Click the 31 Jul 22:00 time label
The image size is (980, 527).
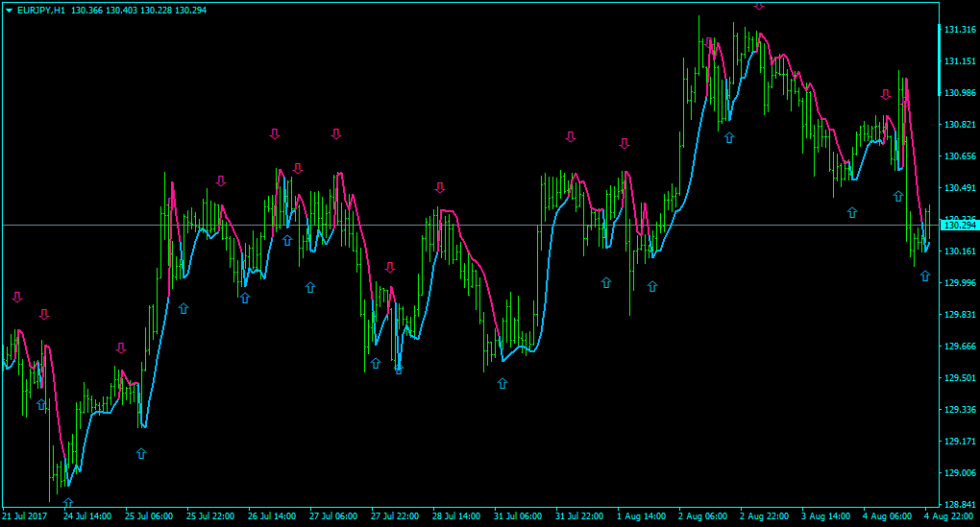pos(579,516)
